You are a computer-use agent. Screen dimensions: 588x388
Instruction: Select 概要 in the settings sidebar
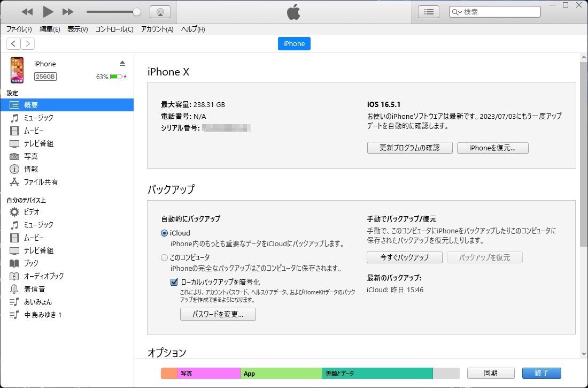(67, 105)
